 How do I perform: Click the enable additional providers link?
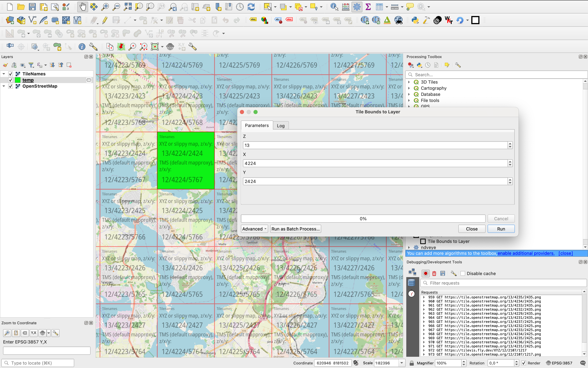click(526, 253)
